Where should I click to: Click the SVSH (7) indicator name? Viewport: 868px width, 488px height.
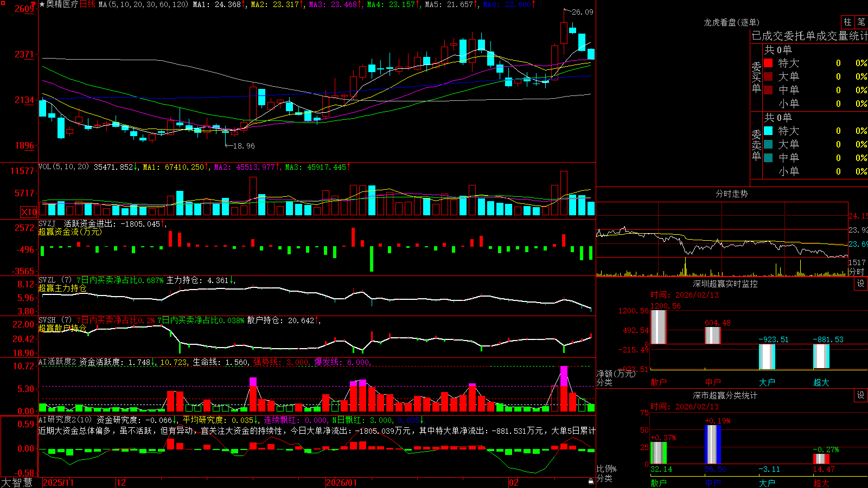(55, 320)
